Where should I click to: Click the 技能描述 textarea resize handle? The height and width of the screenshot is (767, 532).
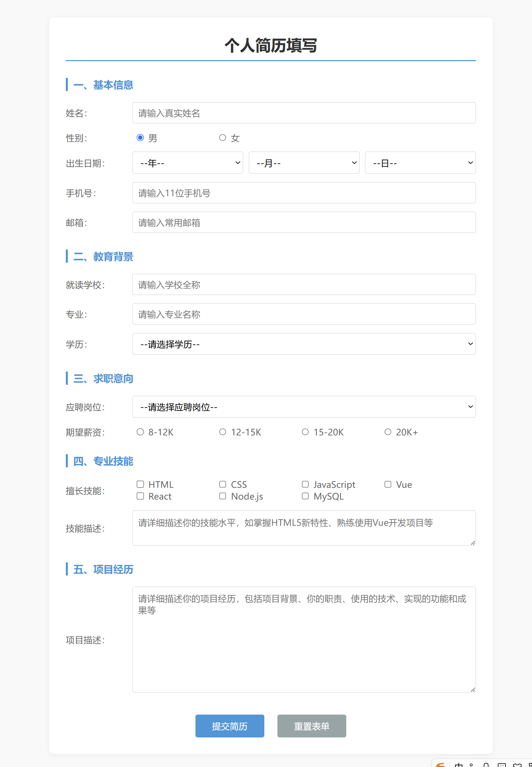point(473,543)
